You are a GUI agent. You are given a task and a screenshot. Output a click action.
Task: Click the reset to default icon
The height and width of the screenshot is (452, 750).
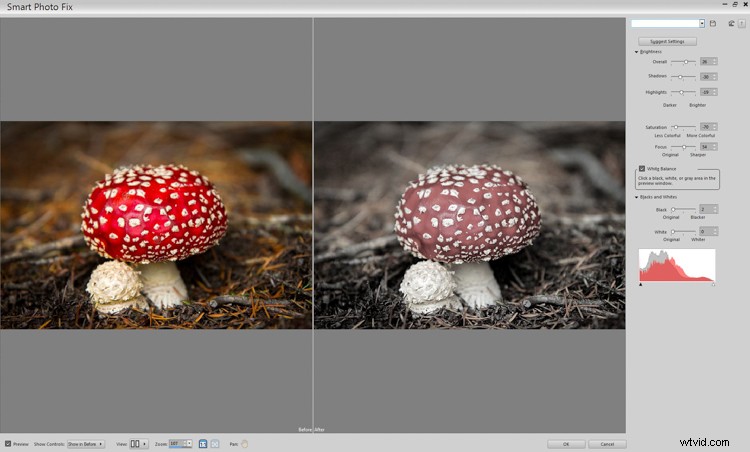click(731, 23)
